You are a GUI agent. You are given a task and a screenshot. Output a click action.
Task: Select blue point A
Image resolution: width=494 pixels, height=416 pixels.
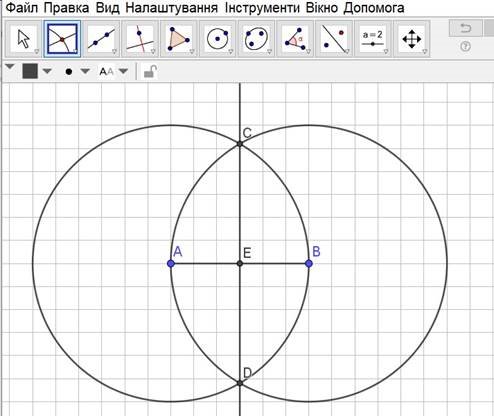click(x=171, y=264)
